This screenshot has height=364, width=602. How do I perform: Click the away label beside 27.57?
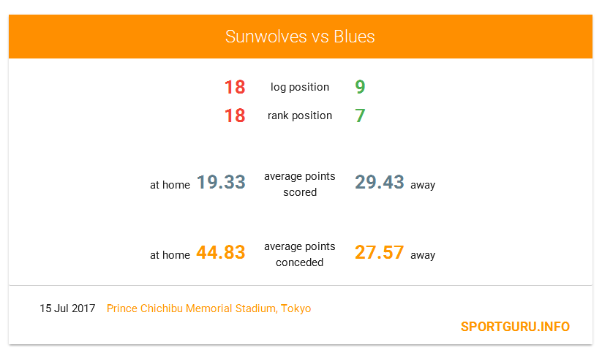tap(423, 255)
